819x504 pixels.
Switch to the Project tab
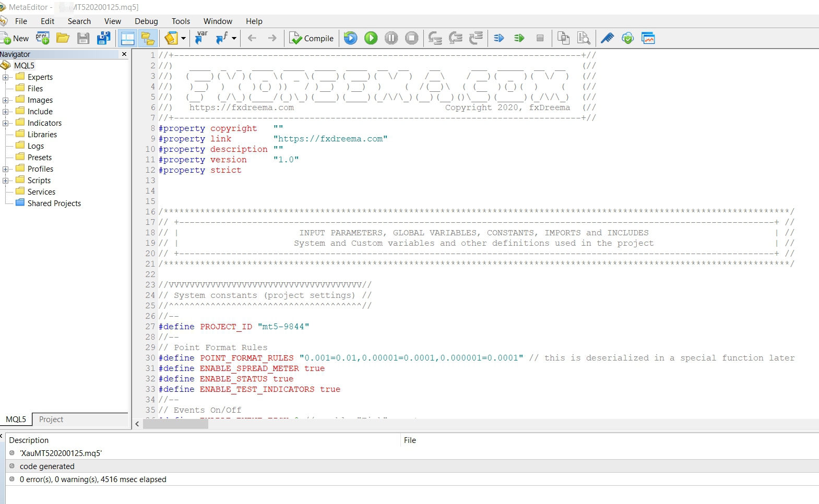(51, 419)
